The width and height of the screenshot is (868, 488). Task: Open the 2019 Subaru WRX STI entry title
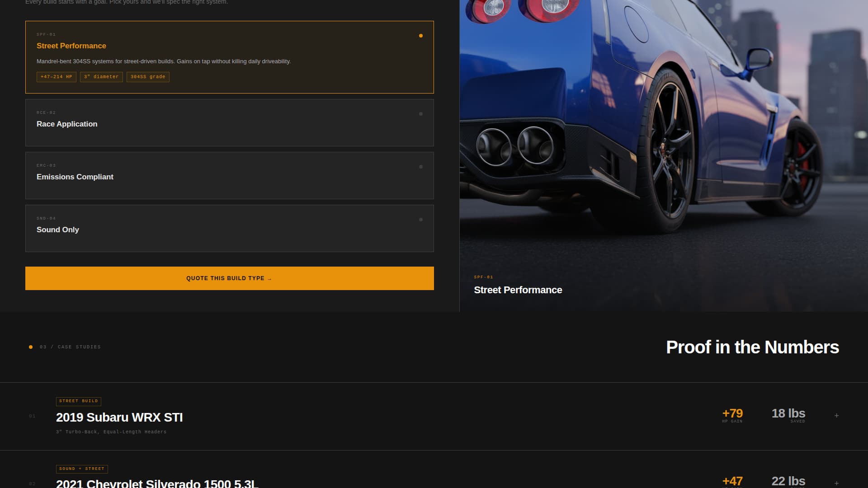119,417
